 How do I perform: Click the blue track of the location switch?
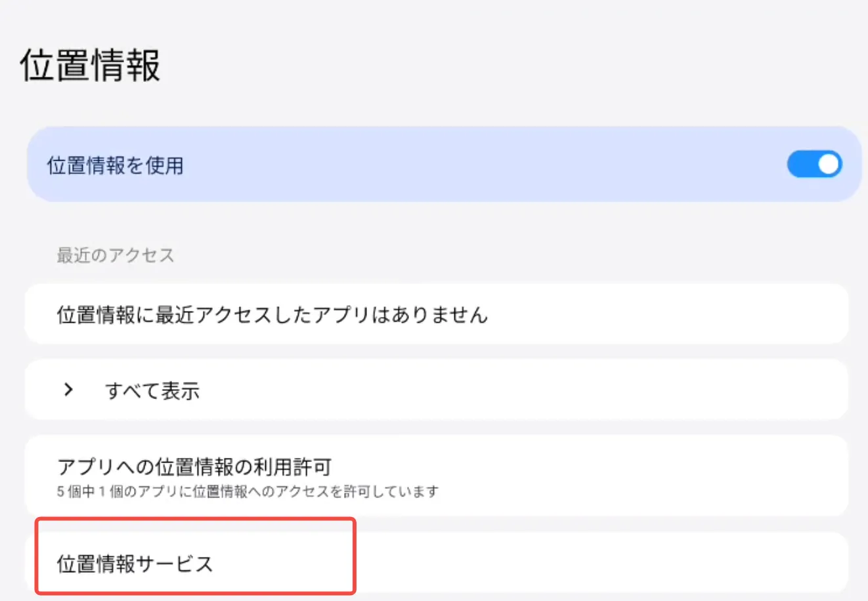pos(802,165)
